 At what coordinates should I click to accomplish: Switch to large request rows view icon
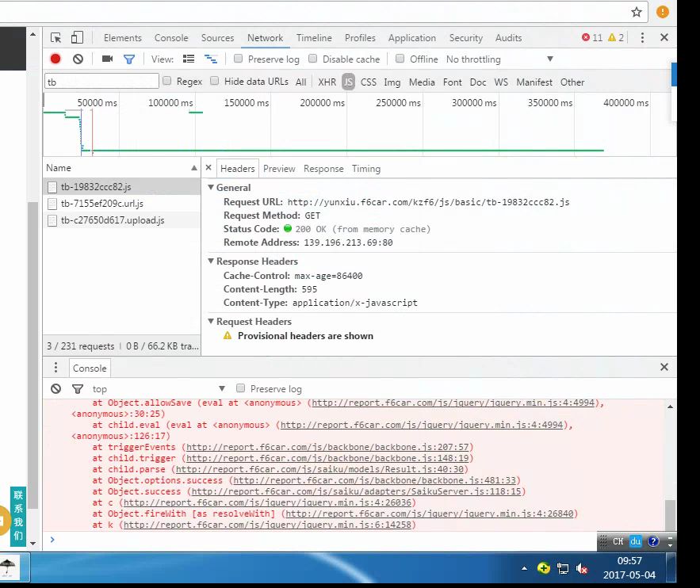click(189, 59)
